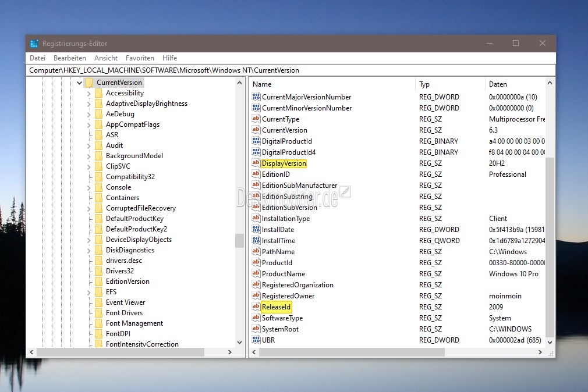Open the Hilfe menu
Image resolution: width=588 pixels, height=392 pixels.
169,58
